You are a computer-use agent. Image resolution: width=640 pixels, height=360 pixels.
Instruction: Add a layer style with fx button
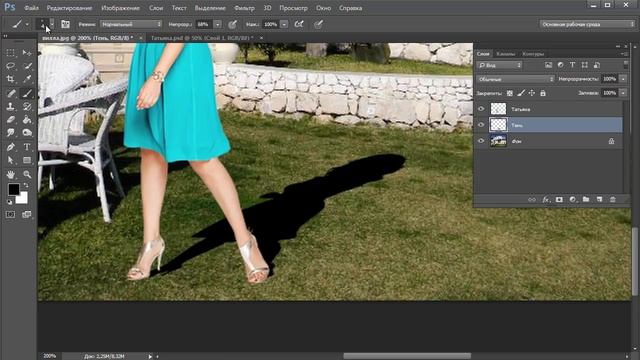click(546, 200)
